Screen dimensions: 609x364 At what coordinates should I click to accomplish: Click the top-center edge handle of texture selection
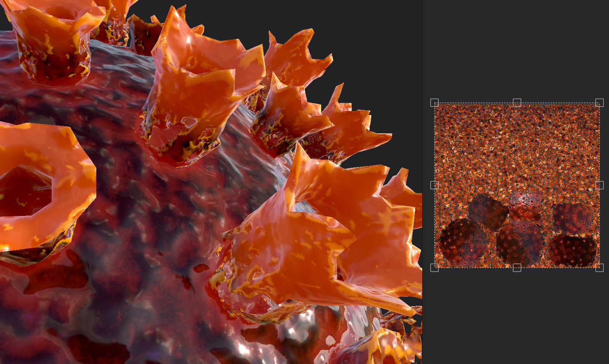[517, 103]
